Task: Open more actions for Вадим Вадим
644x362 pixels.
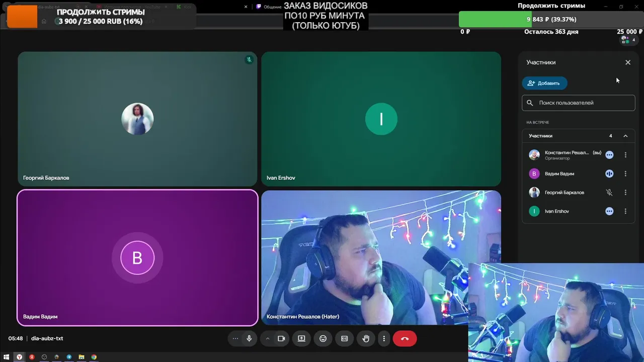Action: pyautogui.click(x=625, y=173)
